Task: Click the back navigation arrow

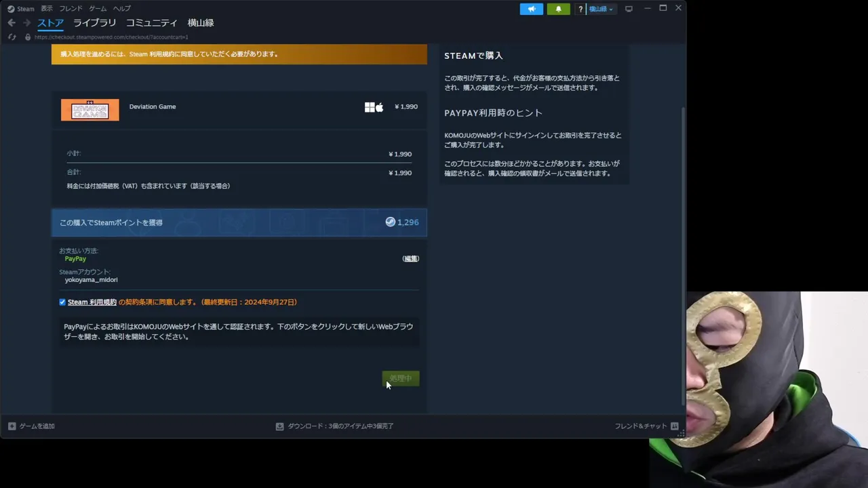Action: click(12, 23)
